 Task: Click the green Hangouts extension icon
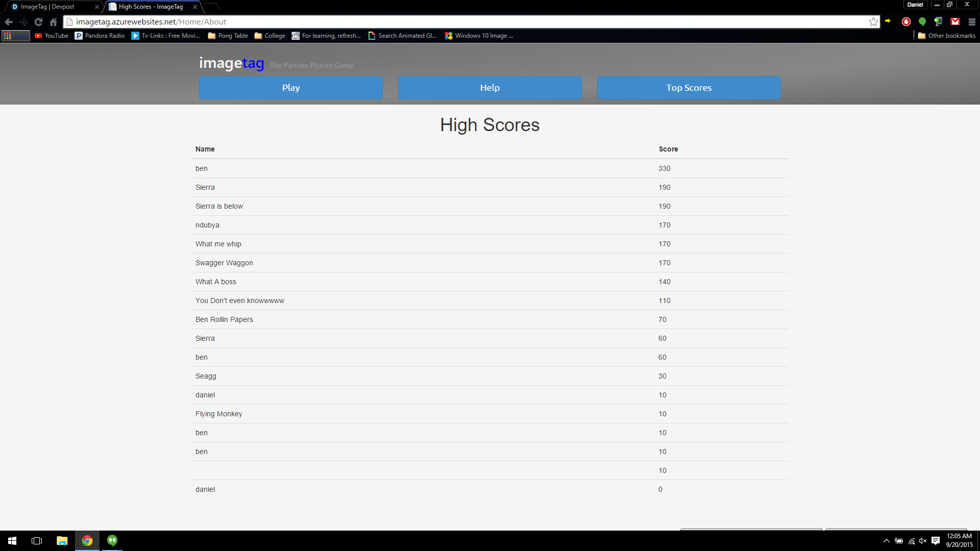point(922,21)
